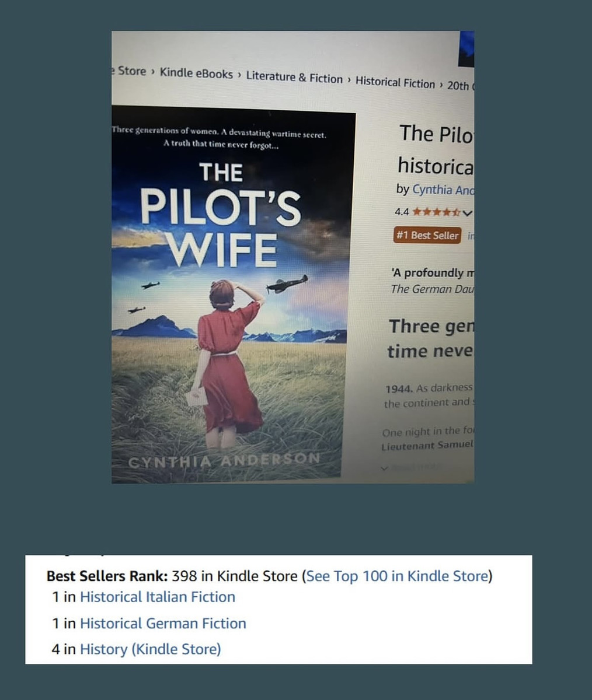This screenshot has width=592, height=700.
Task: Expand the Read more description chevron
Action: pos(384,468)
